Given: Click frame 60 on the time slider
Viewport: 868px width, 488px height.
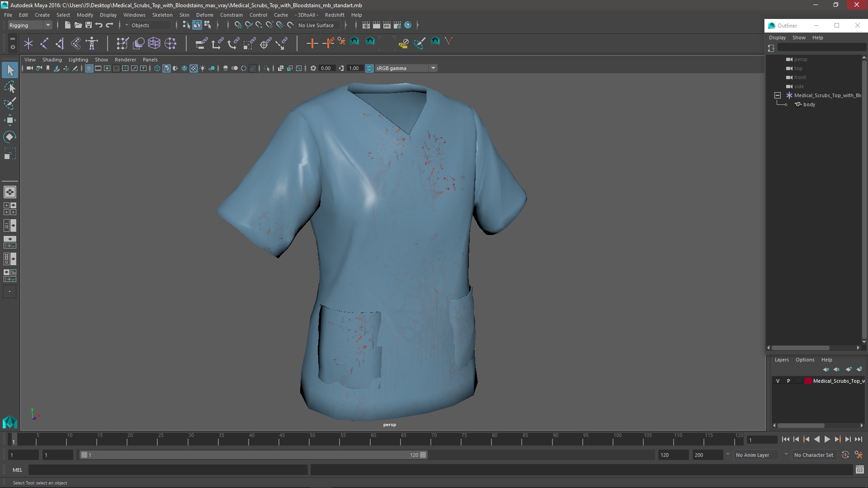Looking at the screenshot, I should (373, 439).
